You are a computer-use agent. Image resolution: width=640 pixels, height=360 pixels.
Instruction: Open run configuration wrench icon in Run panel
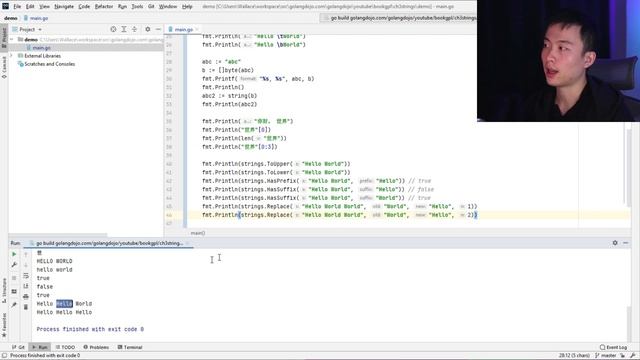point(14,265)
